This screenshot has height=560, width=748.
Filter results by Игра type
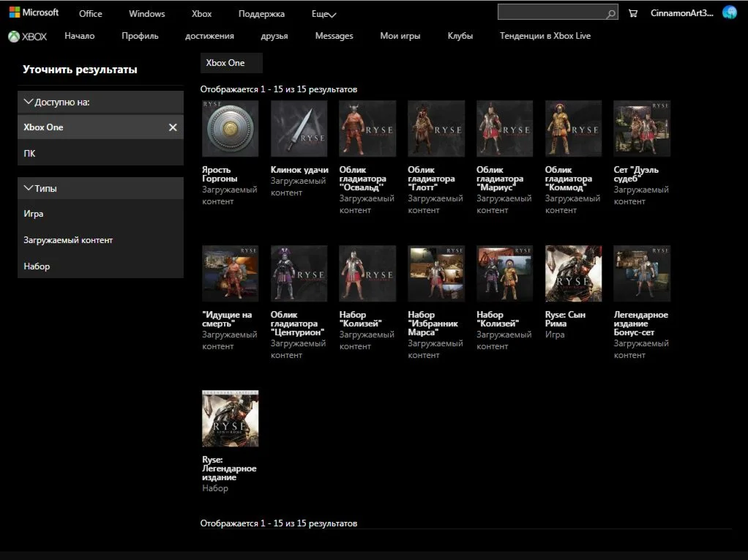tap(34, 214)
